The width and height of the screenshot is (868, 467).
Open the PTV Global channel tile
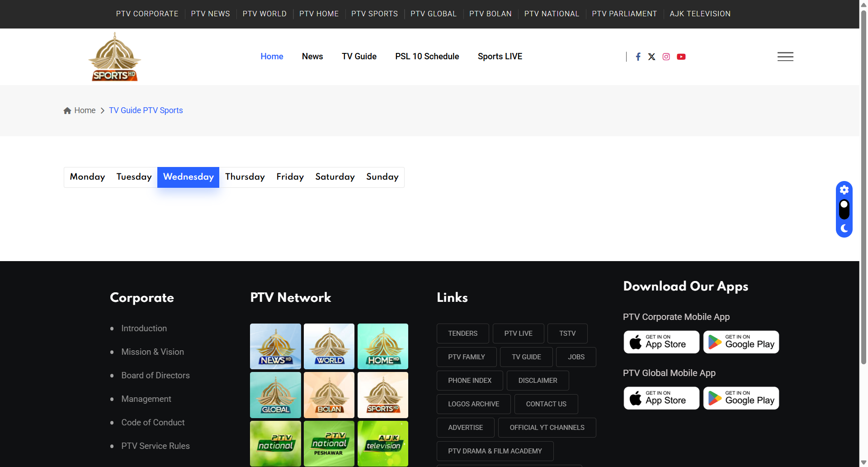point(275,395)
